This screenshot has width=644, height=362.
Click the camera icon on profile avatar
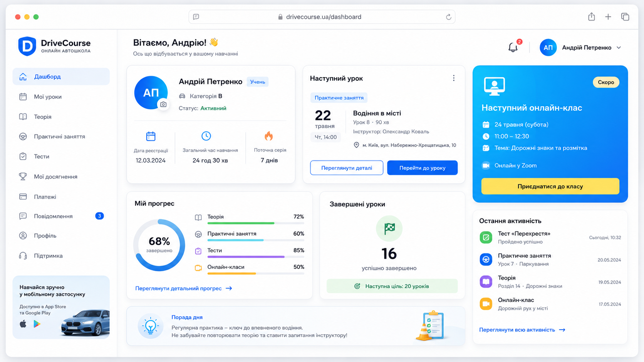click(x=163, y=104)
